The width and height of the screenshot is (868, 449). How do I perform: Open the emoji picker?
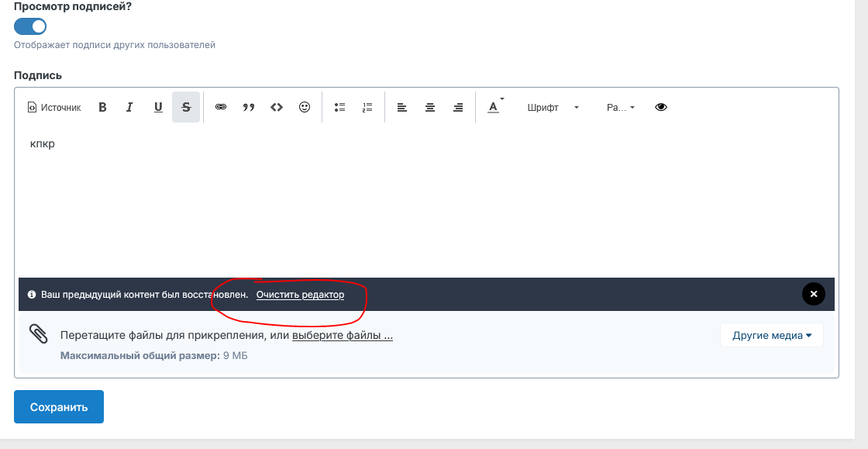coord(305,108)
